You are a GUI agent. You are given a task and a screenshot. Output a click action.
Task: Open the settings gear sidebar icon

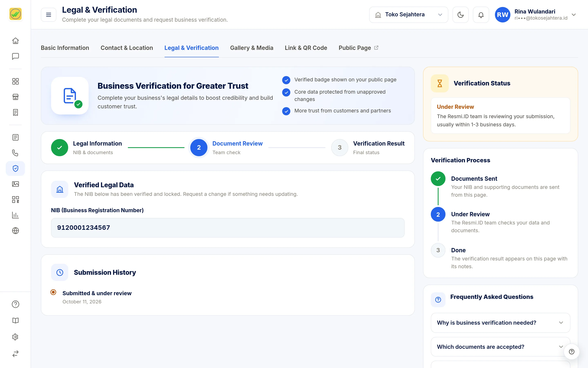(x=15, y=337)
